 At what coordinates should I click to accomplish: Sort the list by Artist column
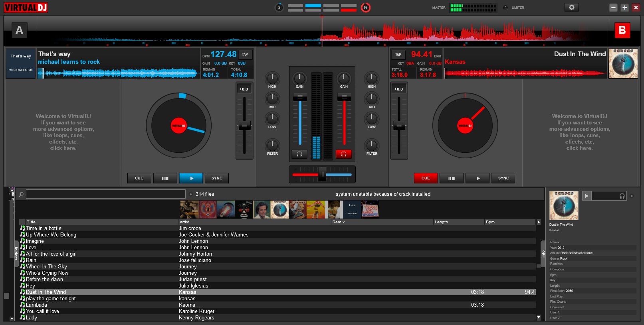click(255, 222)
